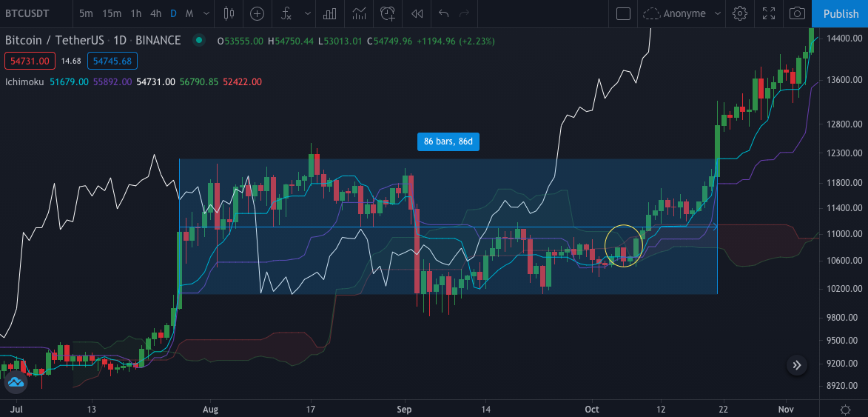Take a chart snapshot with the camera icon

797,14
